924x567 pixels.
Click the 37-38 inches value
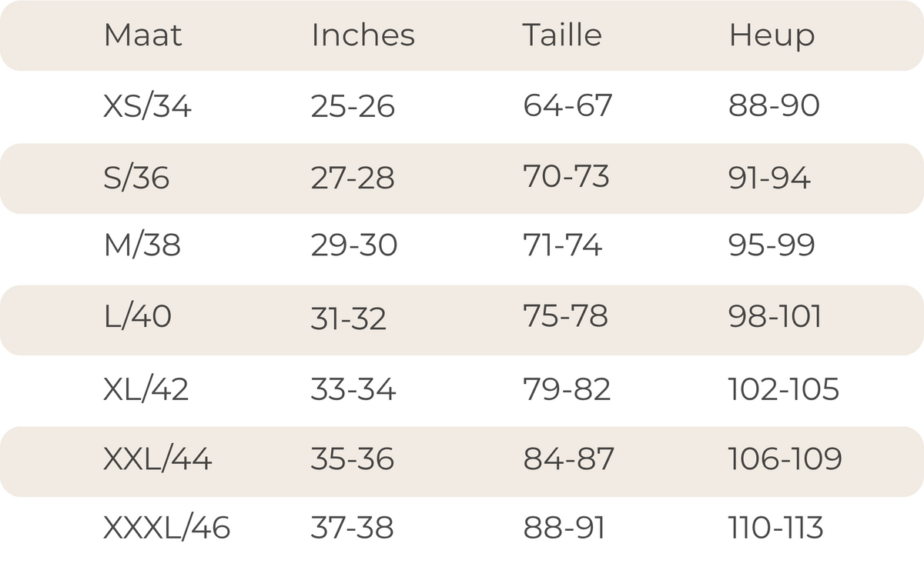(352, 528)
